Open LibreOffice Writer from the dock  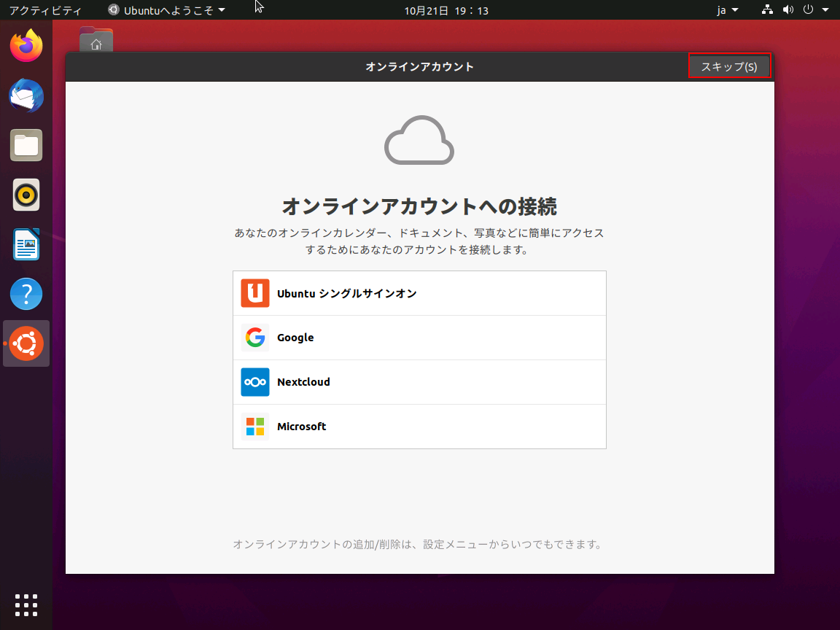coord(26,244)
